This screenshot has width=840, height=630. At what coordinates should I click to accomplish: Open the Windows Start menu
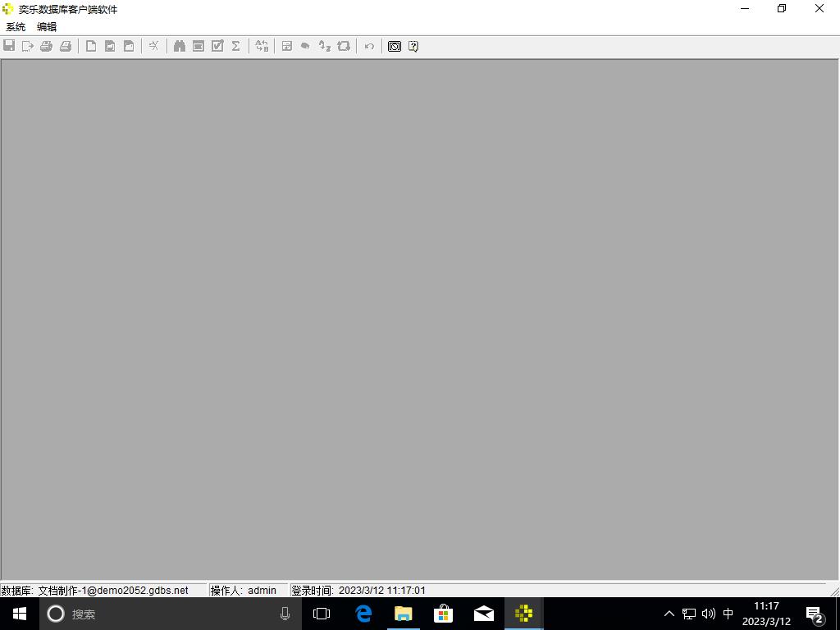click(x=20, y=614)
